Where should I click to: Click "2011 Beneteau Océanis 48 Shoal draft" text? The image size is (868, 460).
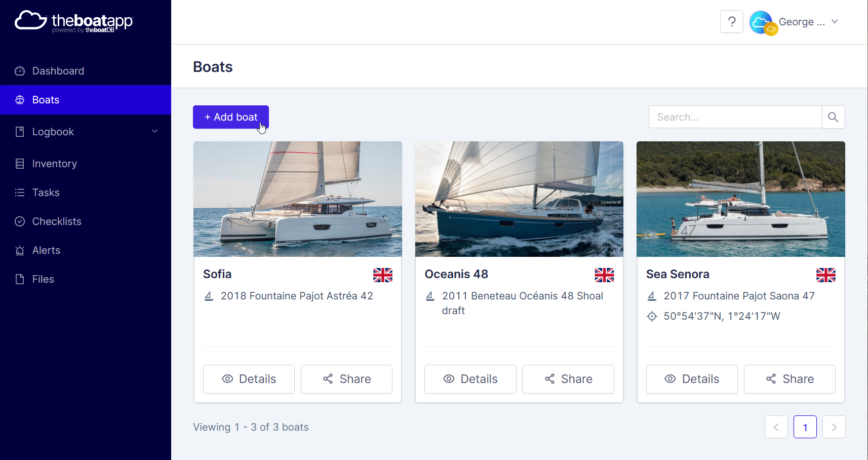pos(523,303)
